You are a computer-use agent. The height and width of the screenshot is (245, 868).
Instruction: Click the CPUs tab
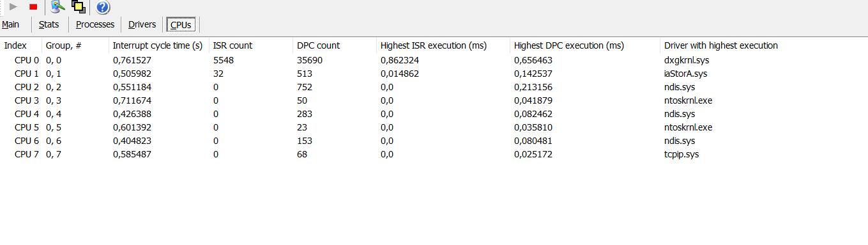click(x=181, y=24)
